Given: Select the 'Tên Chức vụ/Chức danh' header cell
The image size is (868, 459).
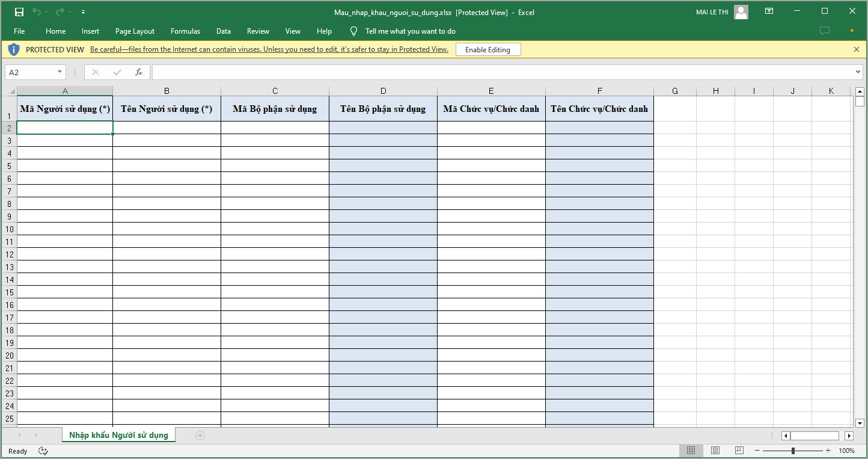Looking at the screenshot, I should [600, 109].
